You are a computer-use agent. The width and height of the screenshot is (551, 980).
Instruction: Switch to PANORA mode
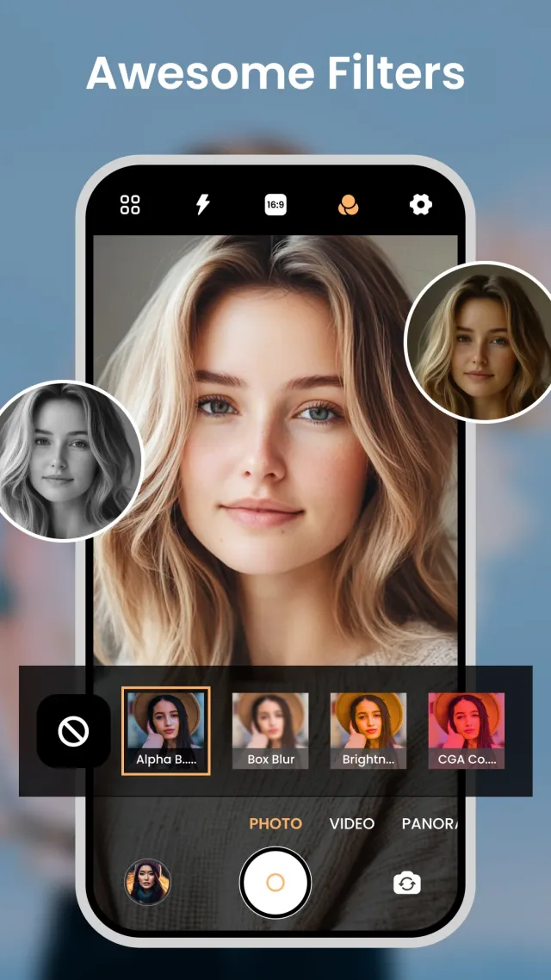click(430, 823)
